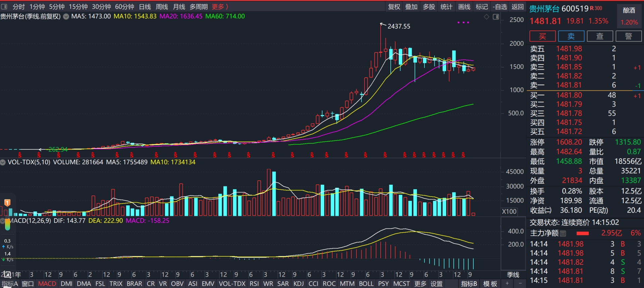Click the three-dot menu above price chart

point(463,23)
